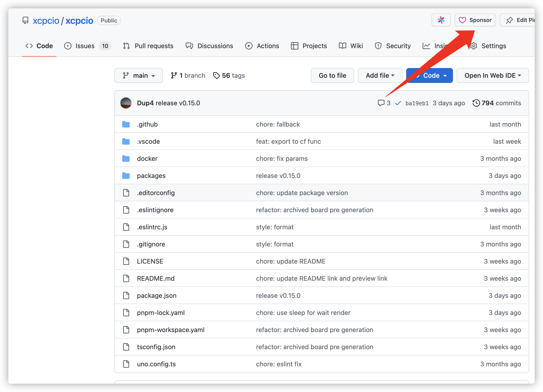This screenshot has width=543, height=392.
Task: Click the Code download button
Action: (430, 75)
